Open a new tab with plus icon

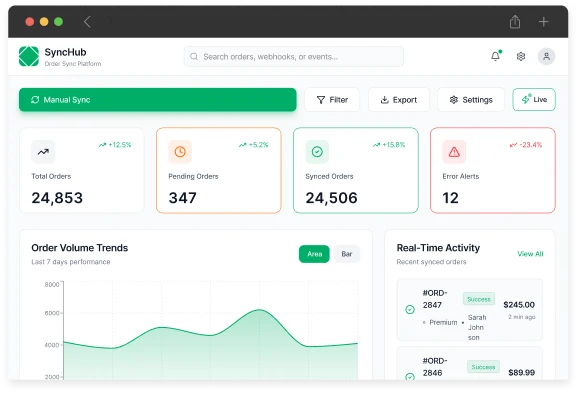click(x=543, y=22)
